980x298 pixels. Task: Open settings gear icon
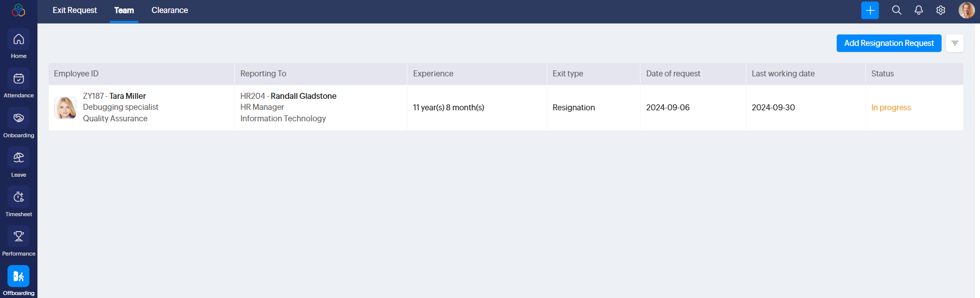(941, 10)
